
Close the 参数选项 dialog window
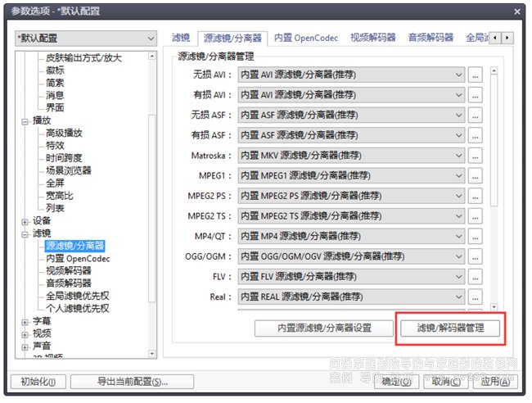[516, 11]
